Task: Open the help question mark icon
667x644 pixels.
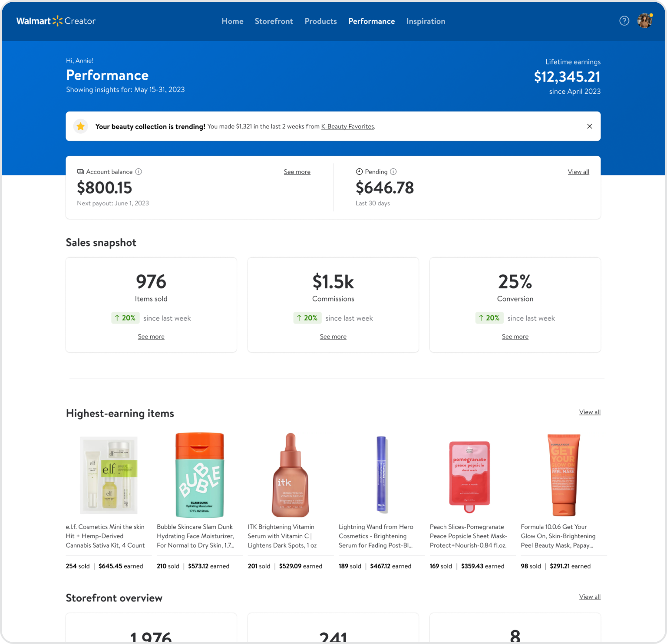Action: [624, 21]
